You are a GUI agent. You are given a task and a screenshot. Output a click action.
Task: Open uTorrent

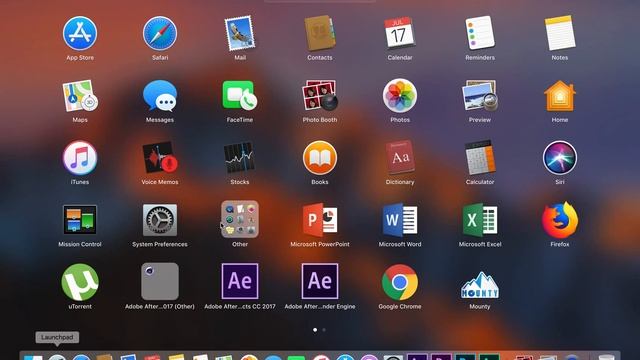[x=80, y=282]
